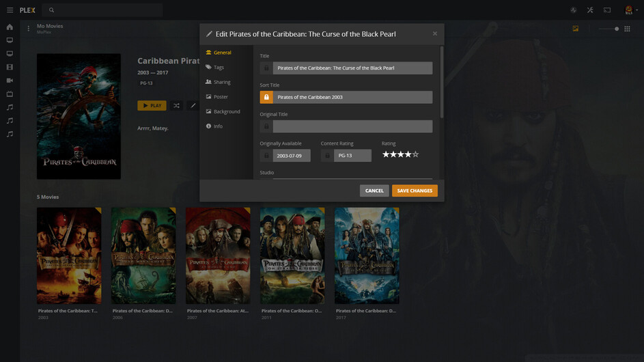644x362 pixels.
Task: Click the Plex logo
Action: pyautogui.click(x=27, y=10)
